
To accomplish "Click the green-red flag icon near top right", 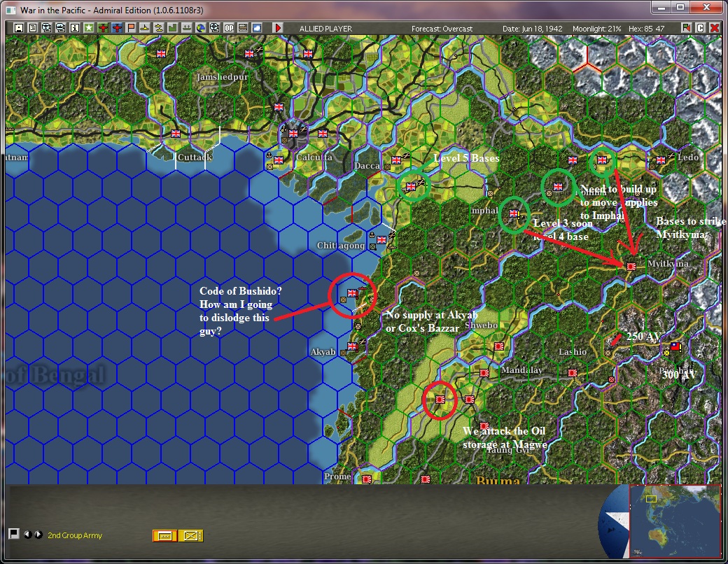I will point(686,28).
